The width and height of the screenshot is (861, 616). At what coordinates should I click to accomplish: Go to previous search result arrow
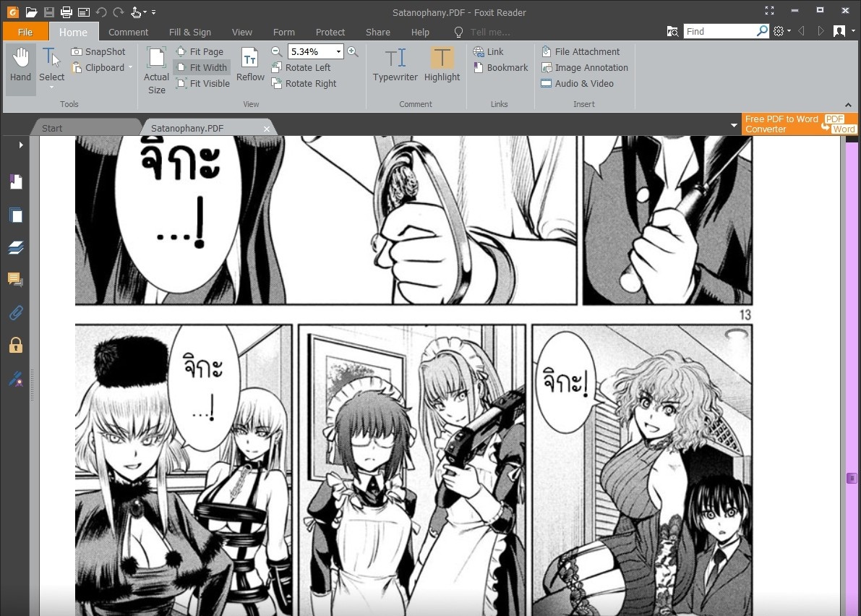tap(801, 31)
